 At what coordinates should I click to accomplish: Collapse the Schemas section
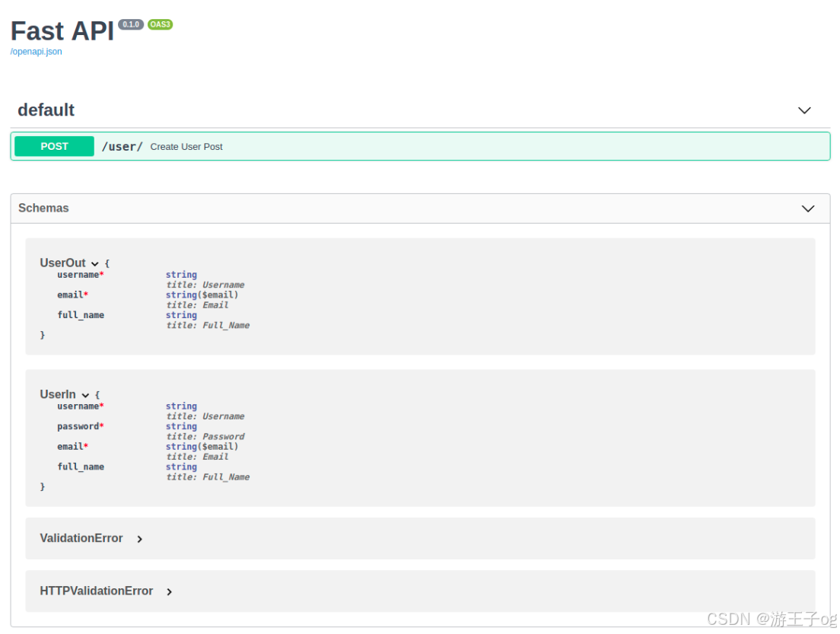tap(808, 208)
